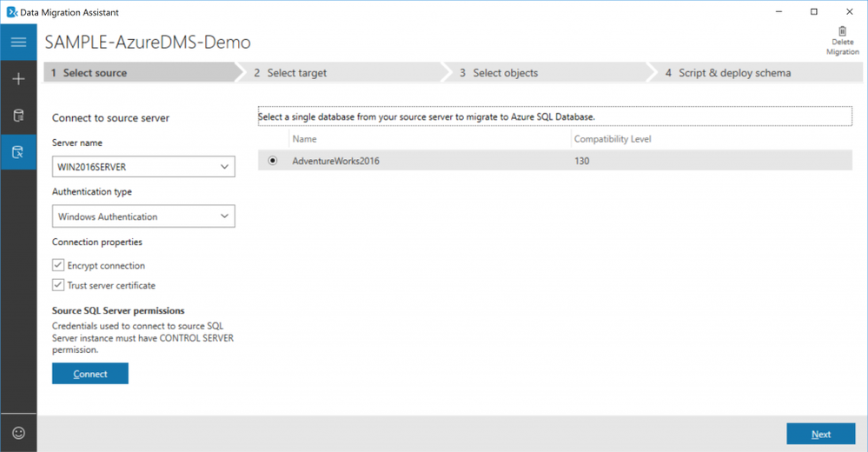Click the Compatibility Level column header
This screenshot has width=868, height=452.
coord(613,139)
